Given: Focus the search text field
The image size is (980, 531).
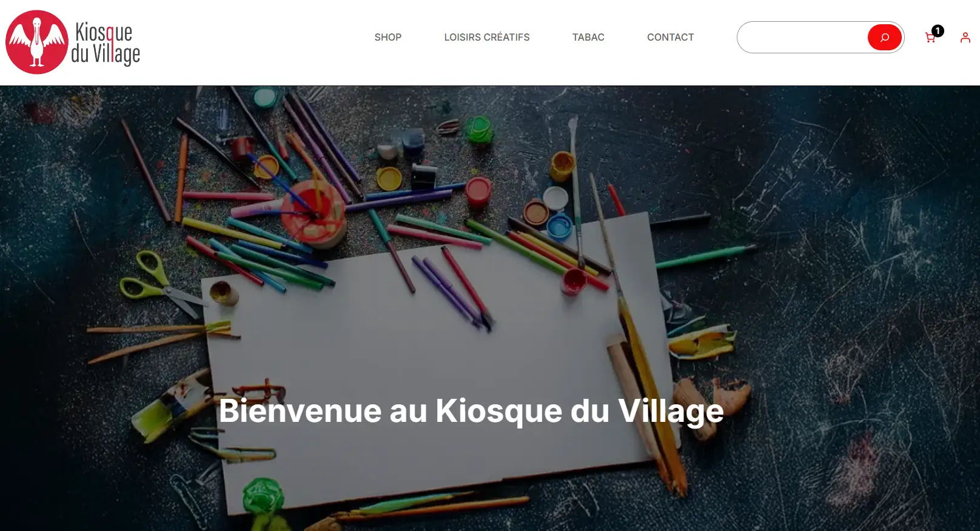Looking at the screenshot, I should point(802,38).
